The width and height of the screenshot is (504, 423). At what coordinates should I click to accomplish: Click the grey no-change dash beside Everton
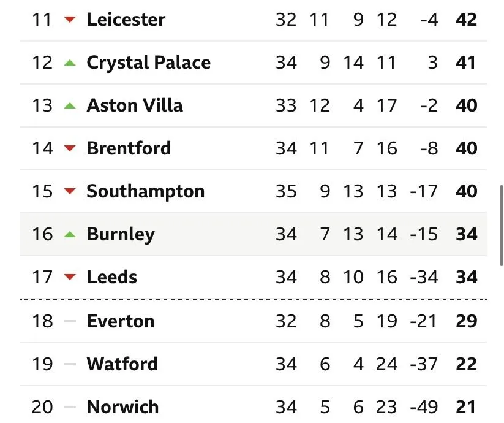[70, 321]
